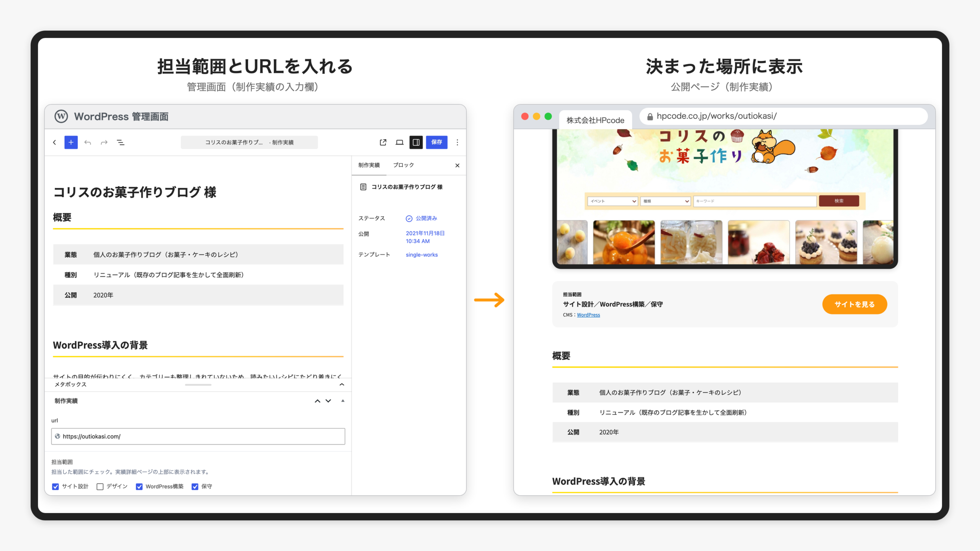
Task: Click the single-works template link
Action: (421, 255)
